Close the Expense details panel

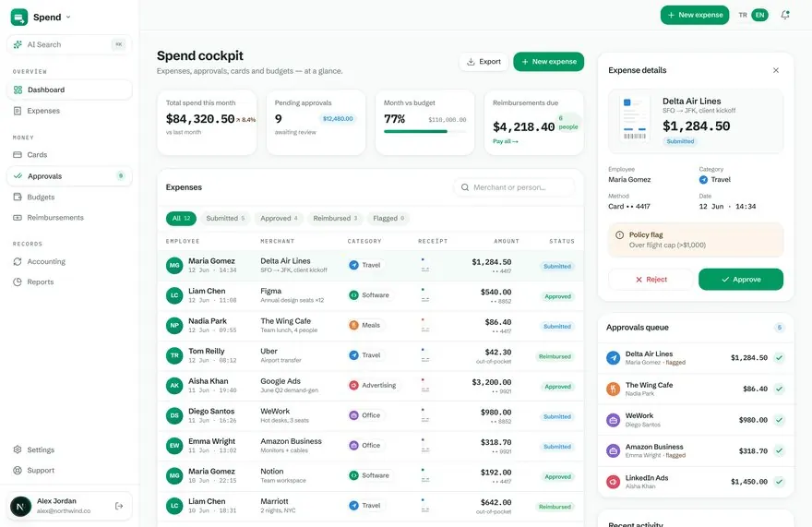coord(776,70)
